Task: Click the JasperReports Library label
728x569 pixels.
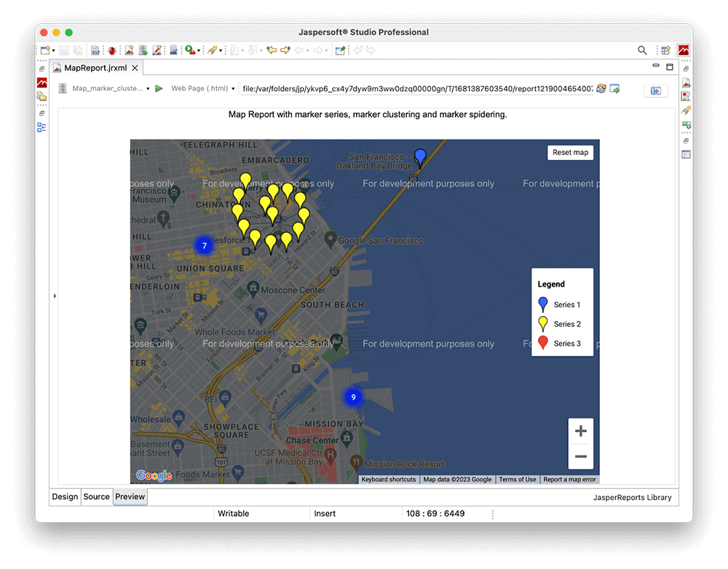Action: click(x=632, y=498)
